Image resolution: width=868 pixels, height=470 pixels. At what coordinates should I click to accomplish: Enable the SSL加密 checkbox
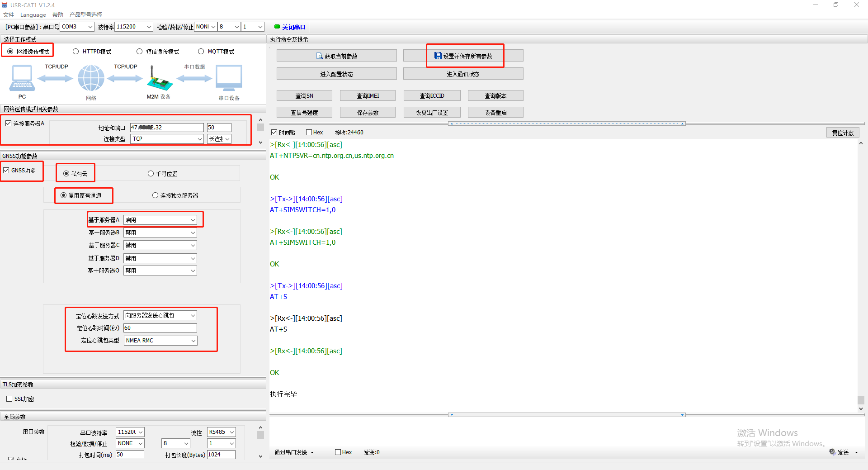tap(9, 399)
